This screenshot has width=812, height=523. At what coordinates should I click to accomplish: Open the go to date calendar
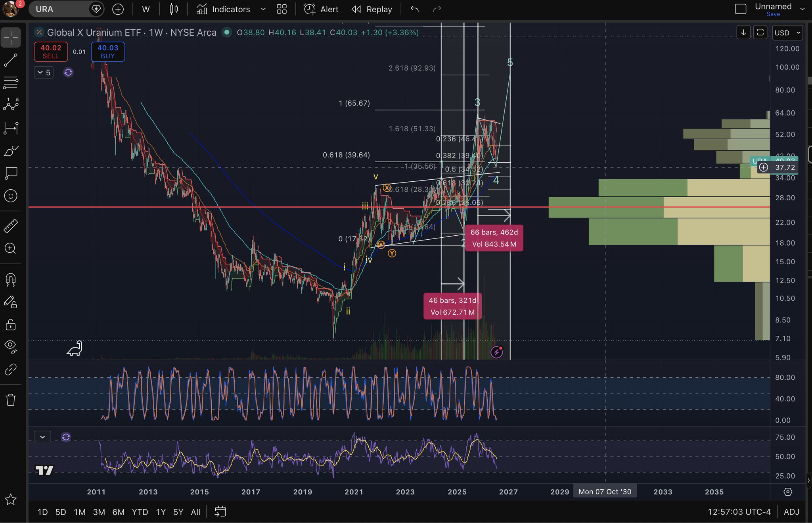(220, 512)
